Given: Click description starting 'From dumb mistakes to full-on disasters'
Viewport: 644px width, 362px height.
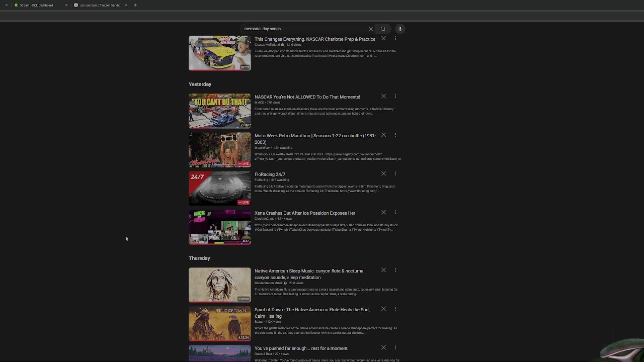Looking at the screenshot, I should point(325,111).
